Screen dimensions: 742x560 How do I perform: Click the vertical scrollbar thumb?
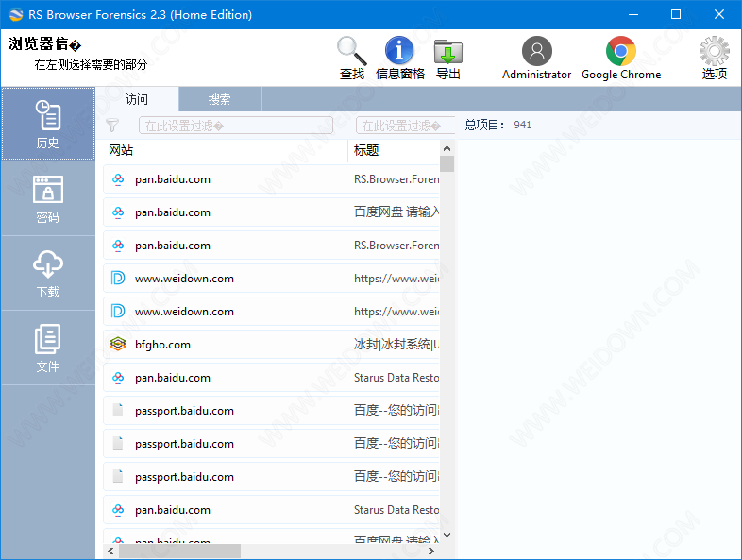[x=447, y=163]
